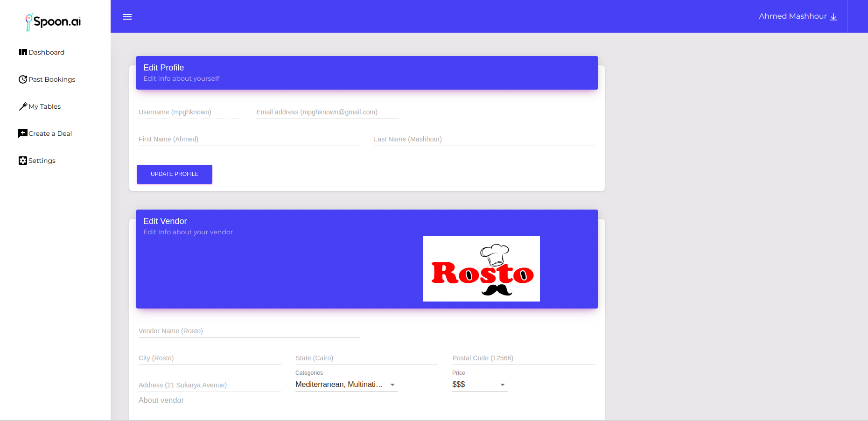Open the Ahmed Mashhour user menu
The height and width of the screenshot is (421, 868).
[x=798, y=16]
